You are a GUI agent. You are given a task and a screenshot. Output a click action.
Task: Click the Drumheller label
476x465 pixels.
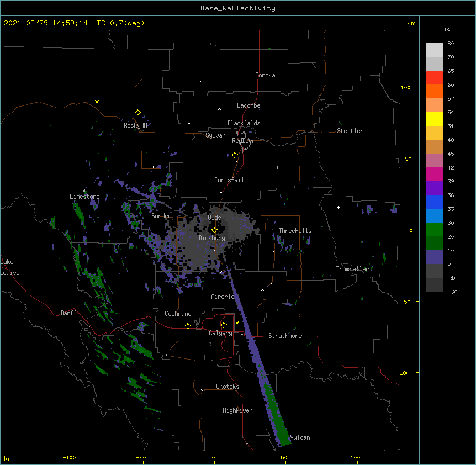(x=352, y=269)
